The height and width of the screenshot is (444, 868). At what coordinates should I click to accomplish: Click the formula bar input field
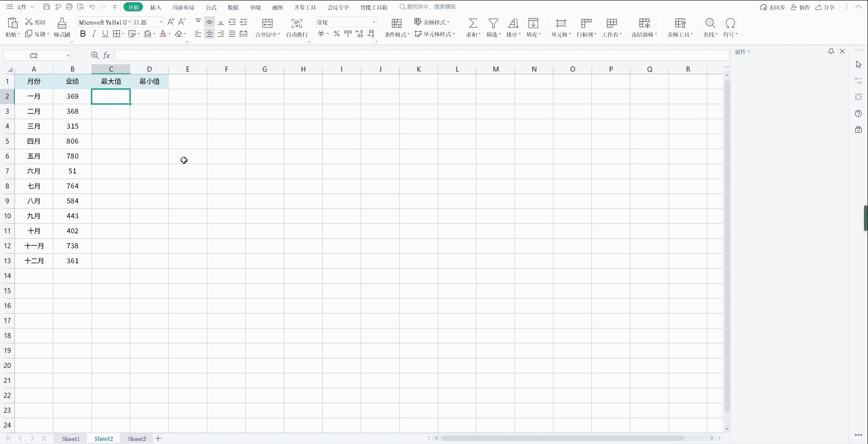(x=421, y=55)
